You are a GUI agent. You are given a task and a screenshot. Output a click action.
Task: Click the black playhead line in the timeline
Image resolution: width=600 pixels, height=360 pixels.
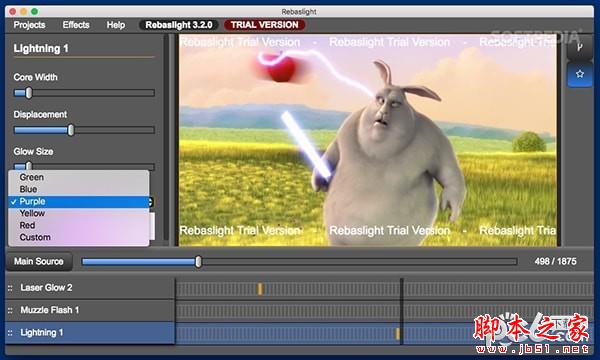coord(402,311)
